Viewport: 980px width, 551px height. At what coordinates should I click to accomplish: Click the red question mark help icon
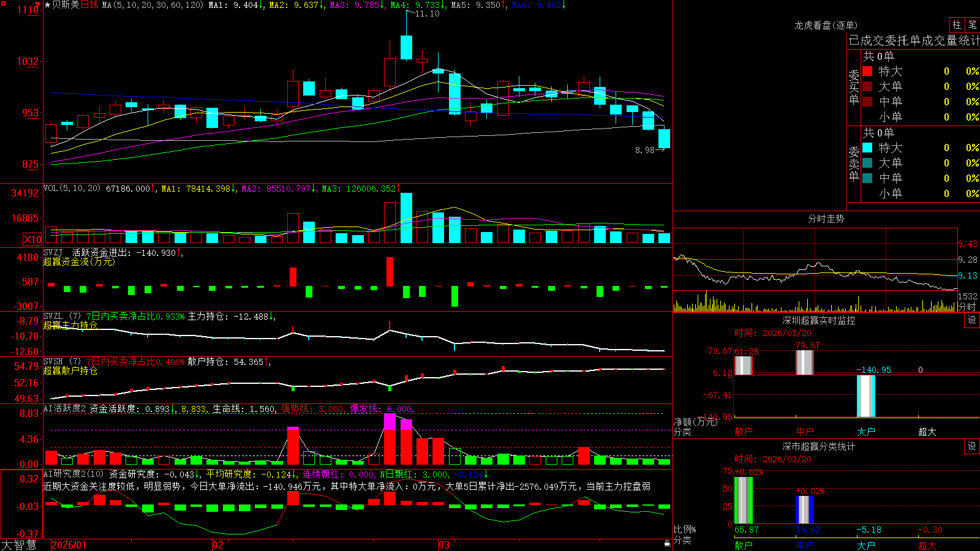tap(39, 4)
